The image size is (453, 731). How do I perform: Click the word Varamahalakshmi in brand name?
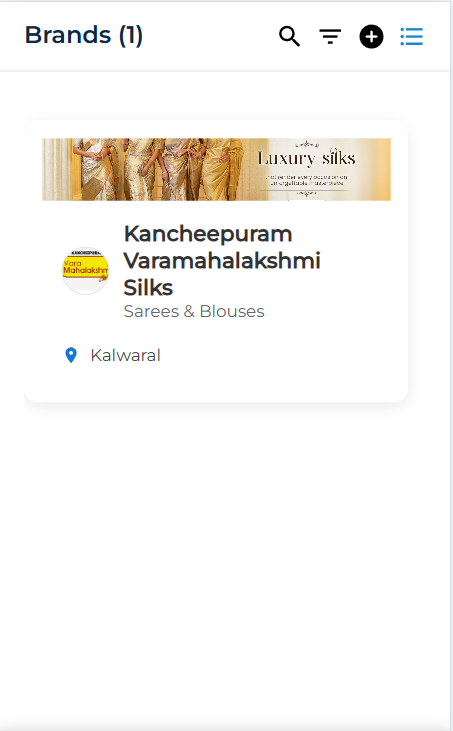(x=222, y=260)
